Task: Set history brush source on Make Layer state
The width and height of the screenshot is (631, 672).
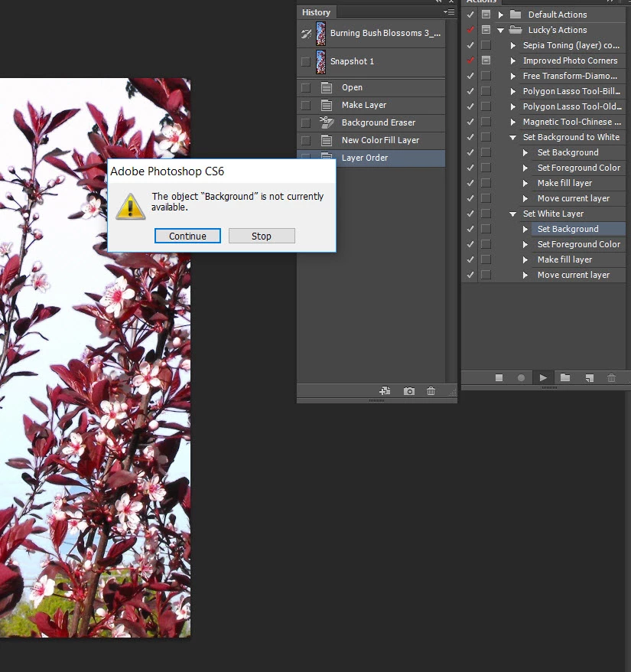Action: (305, 106)
